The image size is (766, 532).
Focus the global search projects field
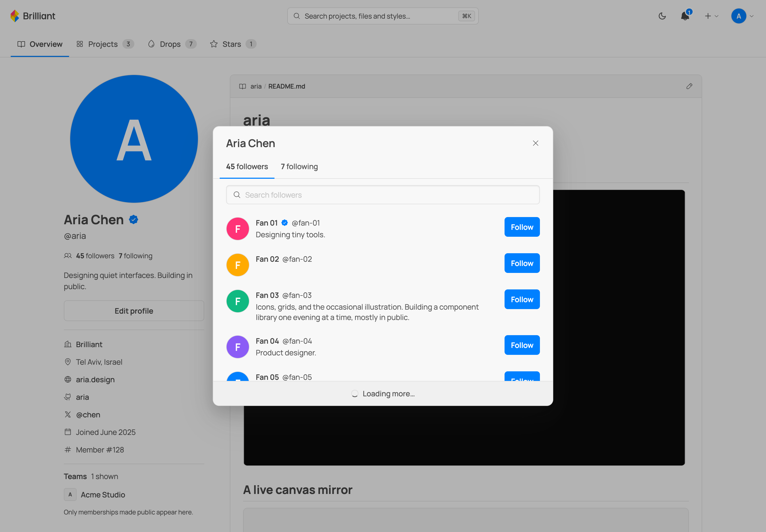tap(383, 16)
